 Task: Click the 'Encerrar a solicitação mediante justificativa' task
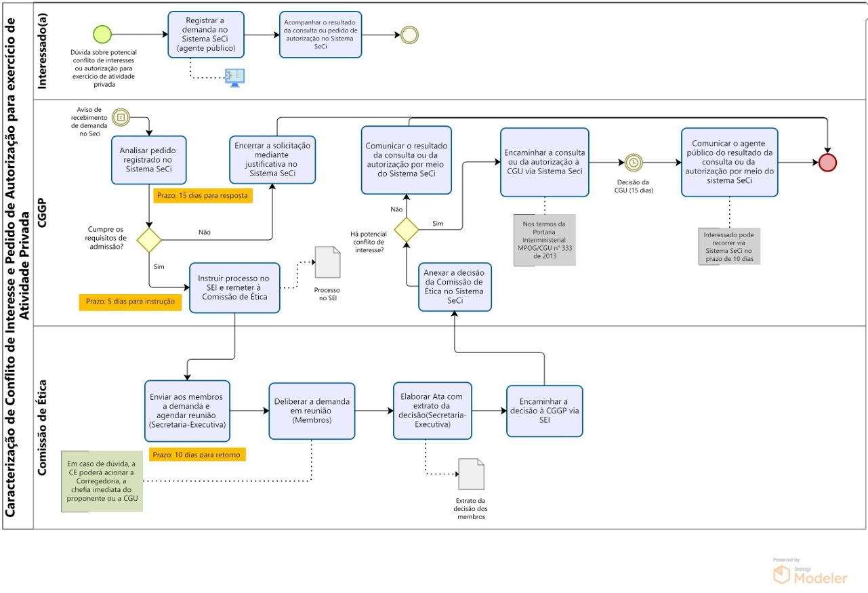272,159
